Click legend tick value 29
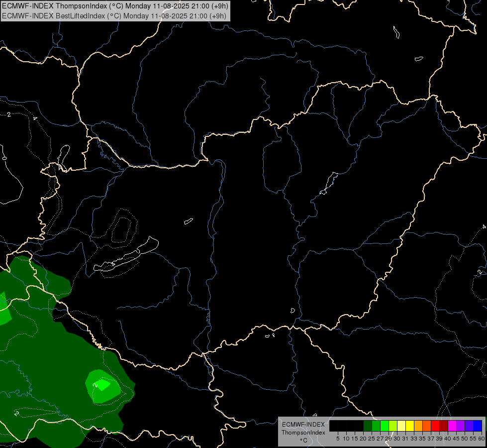Image resolution: width=487 pixels, height=448 pixels. pos(389,439)
